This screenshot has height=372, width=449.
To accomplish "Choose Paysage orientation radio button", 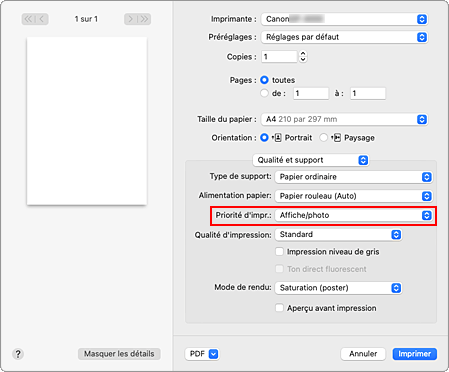I will coord(323,138).
